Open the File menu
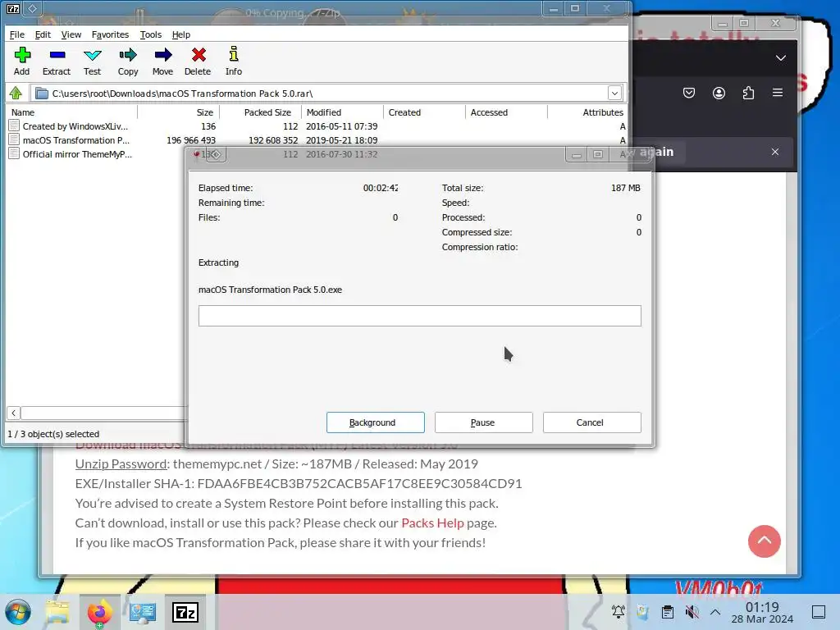The width and height of the screenshot is (840, 630). coord(17,34)
